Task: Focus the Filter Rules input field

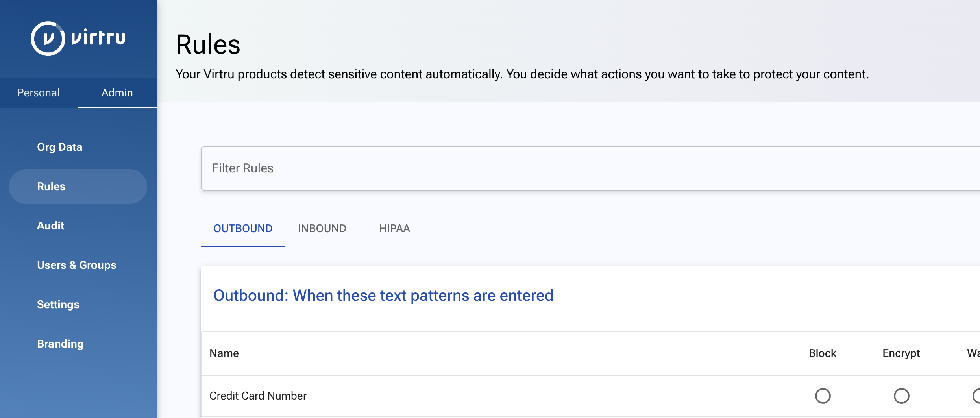Action: pyautogui.click(x=590, y=168)
